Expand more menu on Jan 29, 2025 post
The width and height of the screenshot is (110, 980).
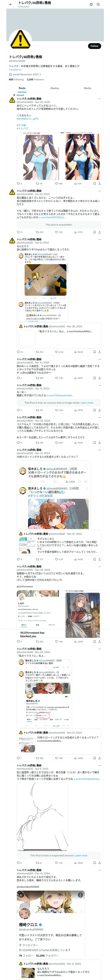99,191
